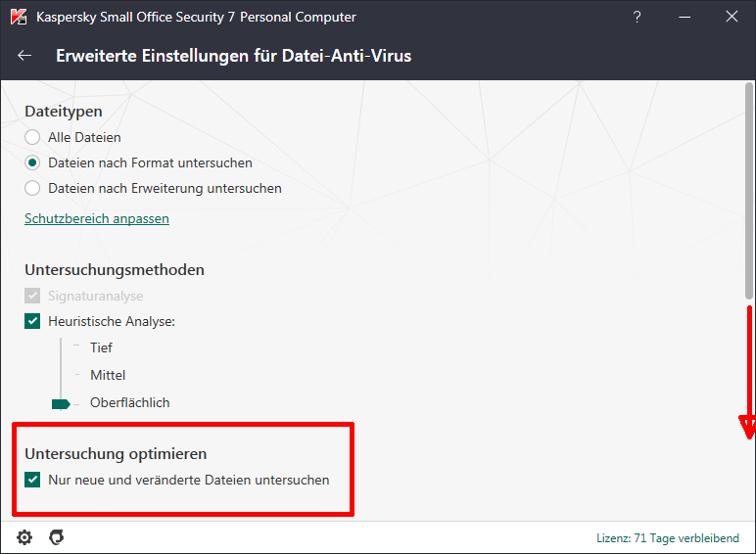The width and height of the screenshot is (756, 554).
Task: Click the vertical scrollbar thumb
Action: point(748,190)
